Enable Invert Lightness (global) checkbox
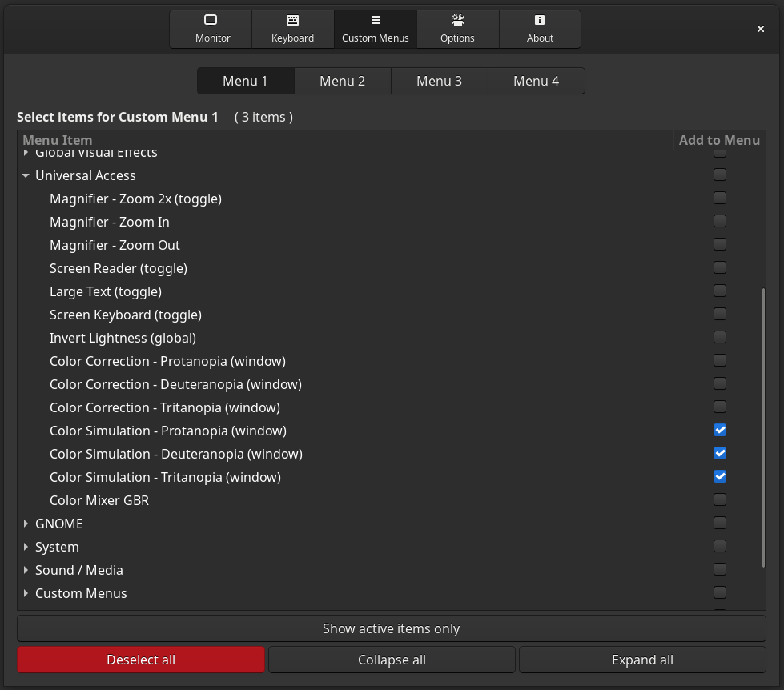Viewport: 784px width, 690px height. (x=719, y=337)
